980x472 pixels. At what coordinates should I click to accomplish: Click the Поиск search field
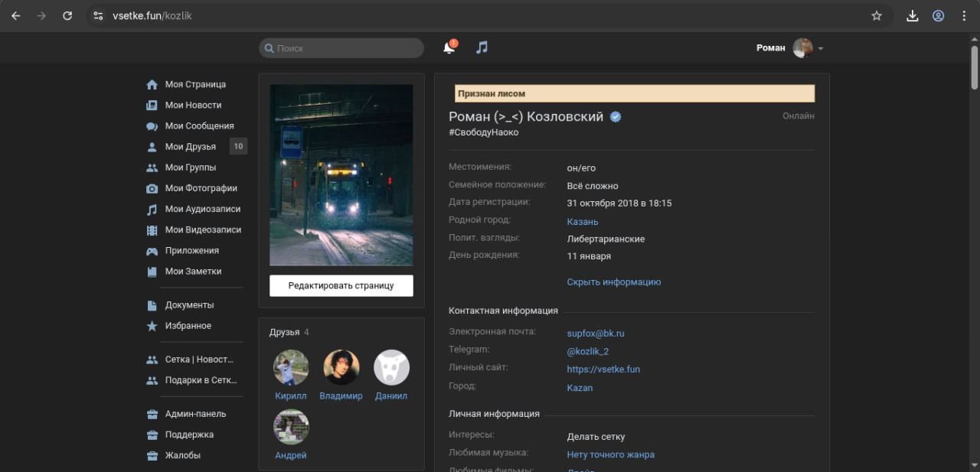click(341, 48)
